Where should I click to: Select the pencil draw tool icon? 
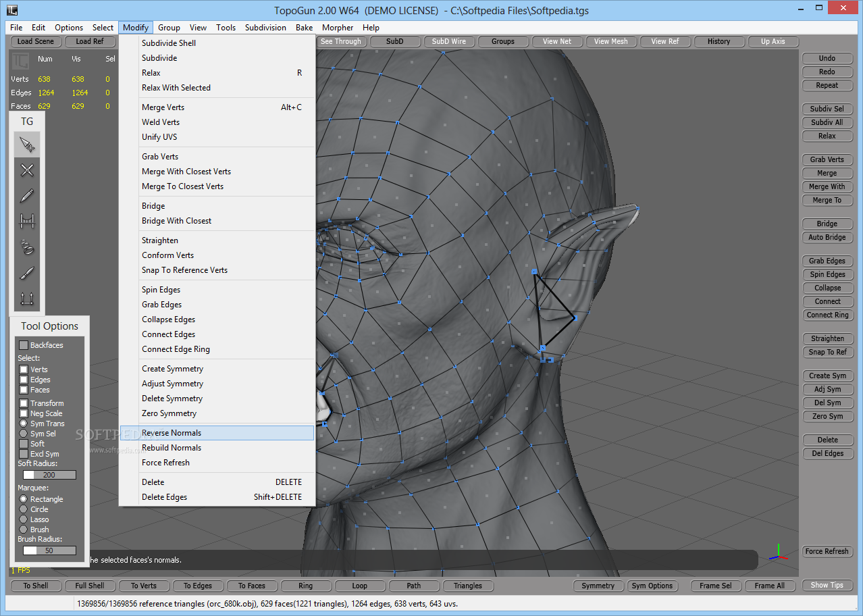pyautogui.click(x=27, y=196)
